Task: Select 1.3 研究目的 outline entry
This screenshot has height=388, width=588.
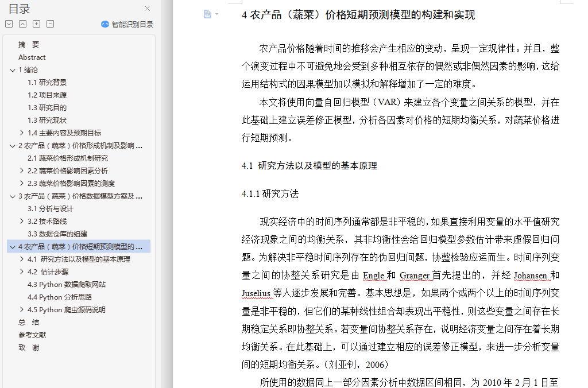Action: click(x=47, y=107)
